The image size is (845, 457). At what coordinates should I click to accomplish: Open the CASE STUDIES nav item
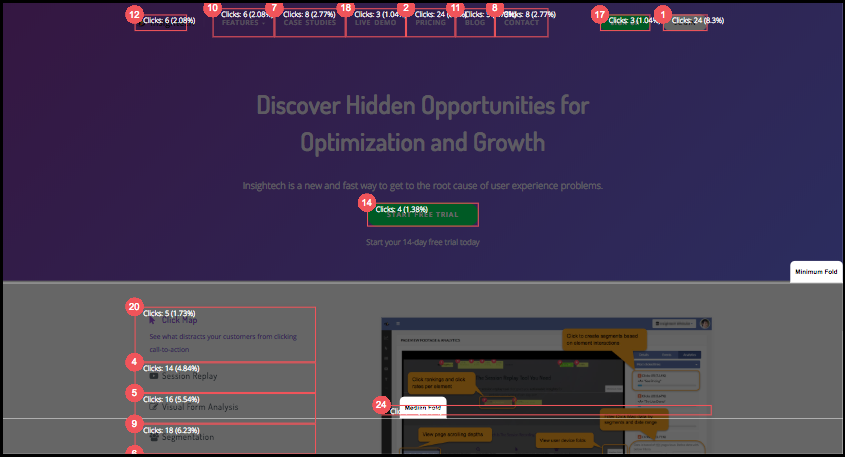[310, 23]
